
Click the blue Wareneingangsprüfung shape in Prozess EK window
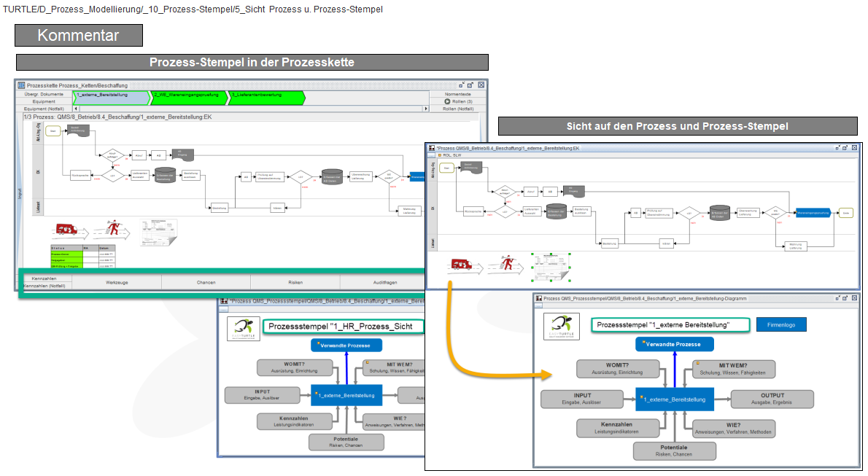coord(813,213)
